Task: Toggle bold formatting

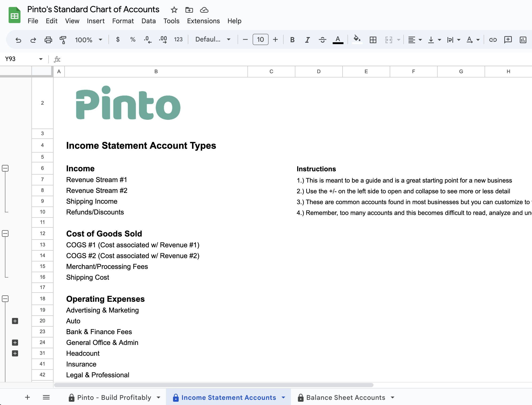Action: point(292,40)
